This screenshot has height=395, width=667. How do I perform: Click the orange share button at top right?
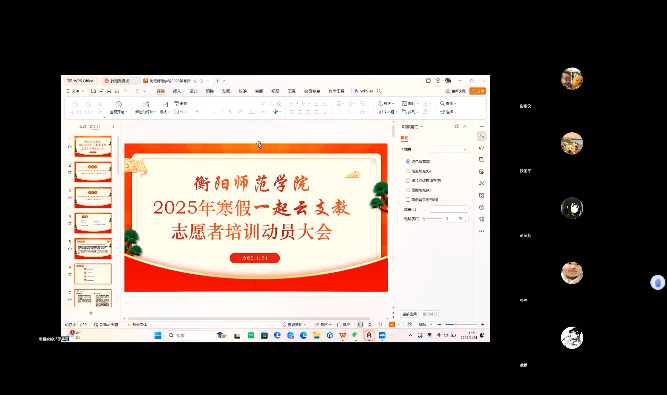pyautogui.click(x=477, y=91)
